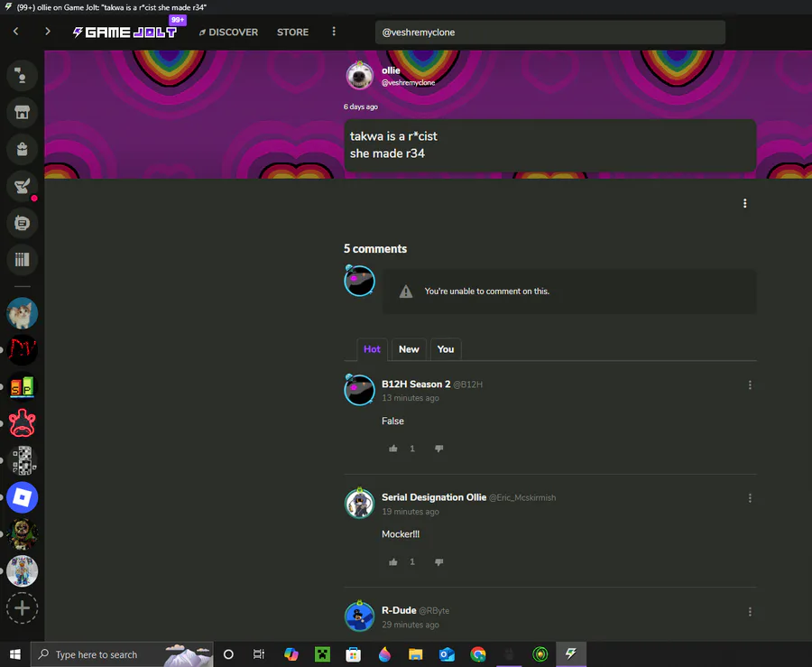Click the @veshremyclone search field
This screenshot has width=812, height=667.
[x=550, y=32]
